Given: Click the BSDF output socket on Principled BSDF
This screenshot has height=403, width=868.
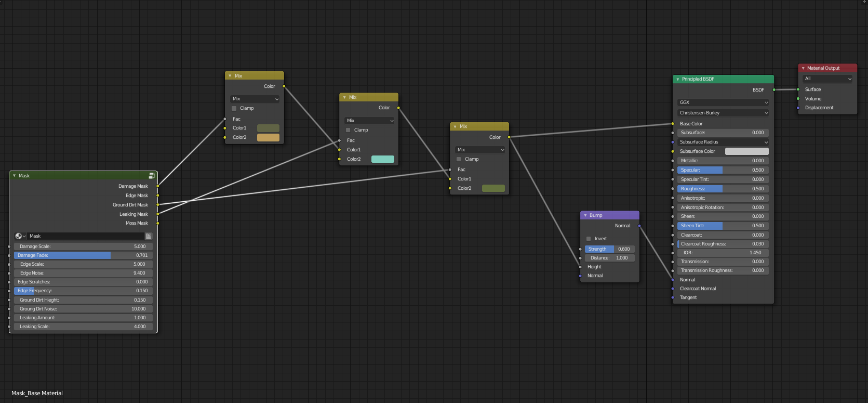Looking at the screenshot, I should click(774, 90).
